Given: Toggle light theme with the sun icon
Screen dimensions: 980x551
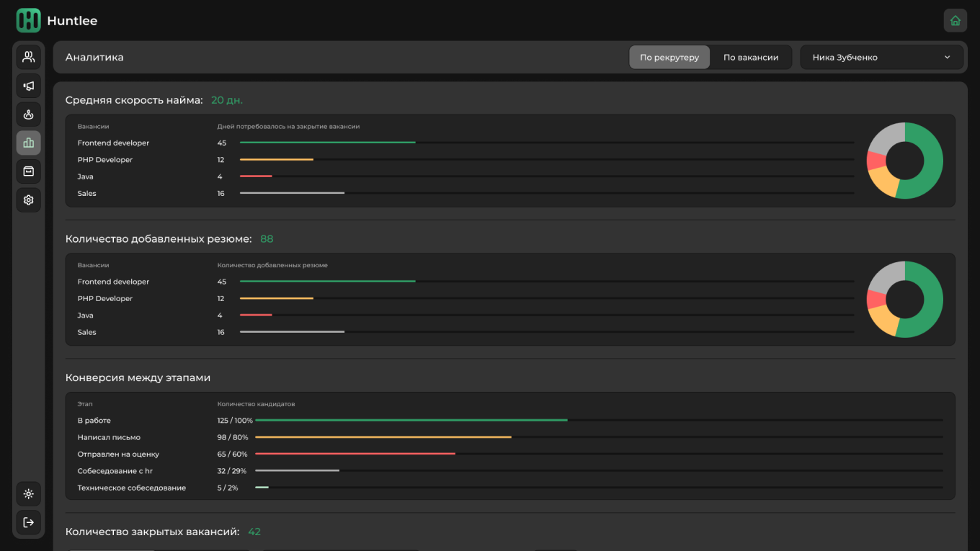Looking at the screenshot, I should (x=29, y=494).
